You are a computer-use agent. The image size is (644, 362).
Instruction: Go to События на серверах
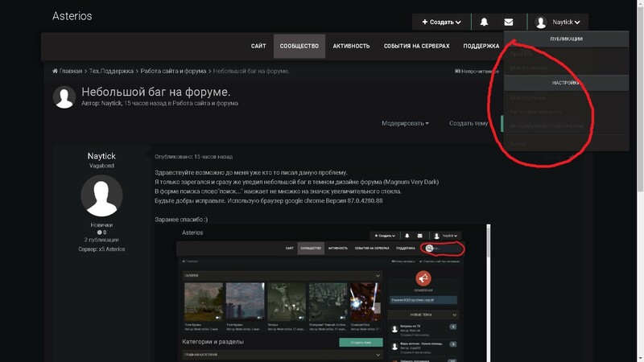pyautogui.click(x=416, y=46)
